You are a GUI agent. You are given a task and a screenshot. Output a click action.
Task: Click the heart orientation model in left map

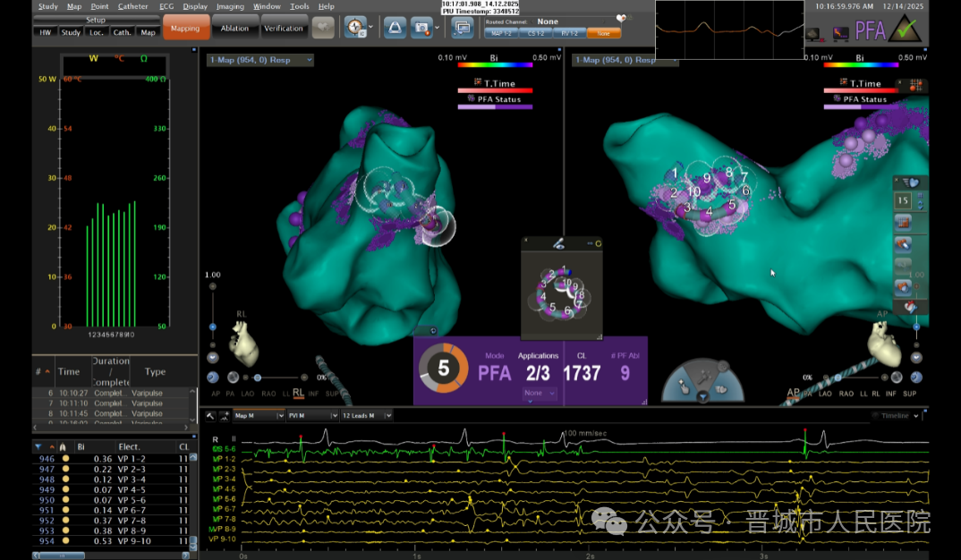click(243, 341)
